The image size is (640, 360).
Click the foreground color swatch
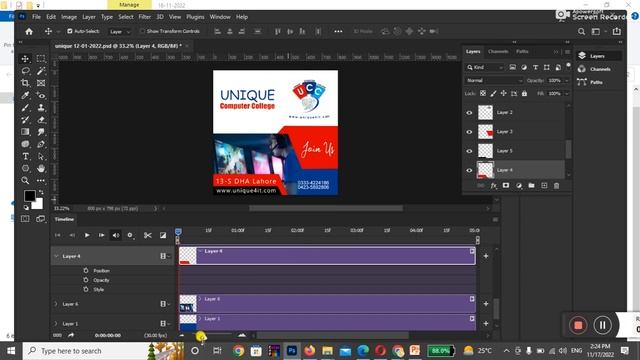[x=29, y=196]
